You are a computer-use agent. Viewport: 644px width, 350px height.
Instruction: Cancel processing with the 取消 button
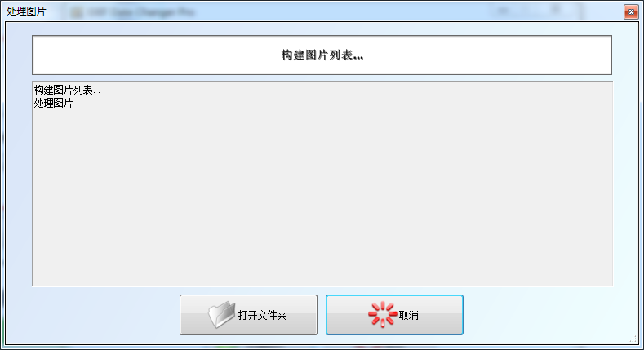tap(395, 315)
